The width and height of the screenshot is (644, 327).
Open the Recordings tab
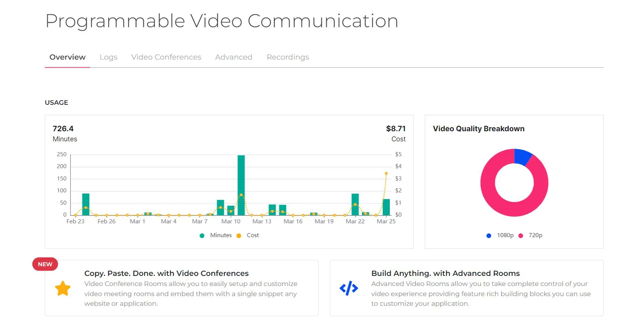coord(288,57)
